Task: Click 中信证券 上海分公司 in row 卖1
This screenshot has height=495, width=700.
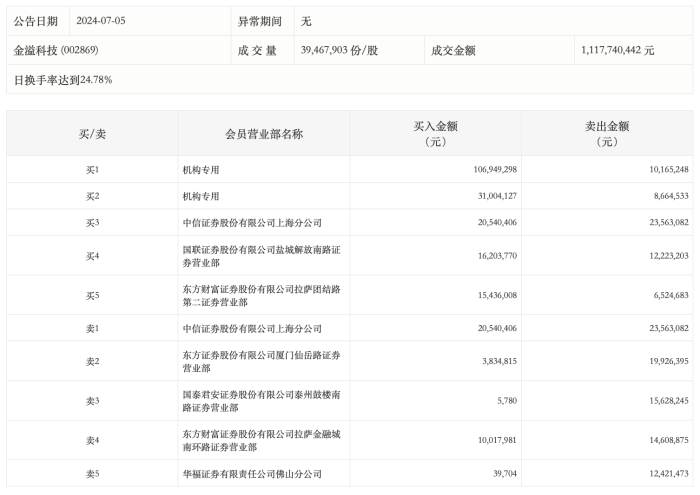Action: [252, 329]
